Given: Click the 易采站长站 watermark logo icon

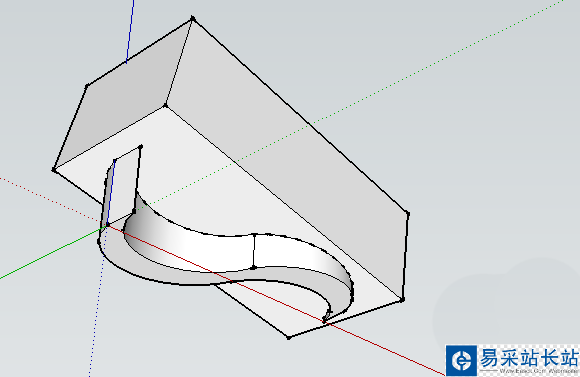Looking at the screenshot, I should click(461, 360).
